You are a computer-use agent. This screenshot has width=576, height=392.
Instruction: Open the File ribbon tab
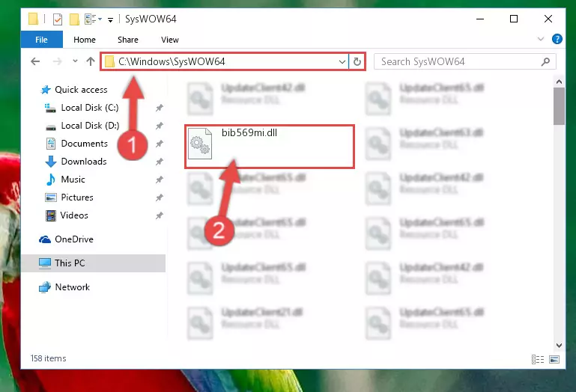coord(41,40)
